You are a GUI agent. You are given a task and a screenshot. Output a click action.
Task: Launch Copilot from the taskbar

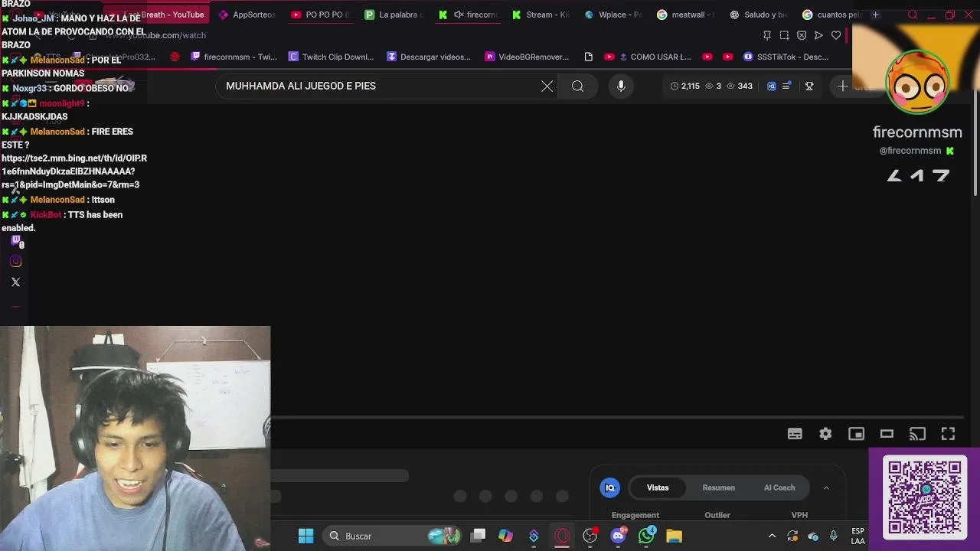pos(505,536)
